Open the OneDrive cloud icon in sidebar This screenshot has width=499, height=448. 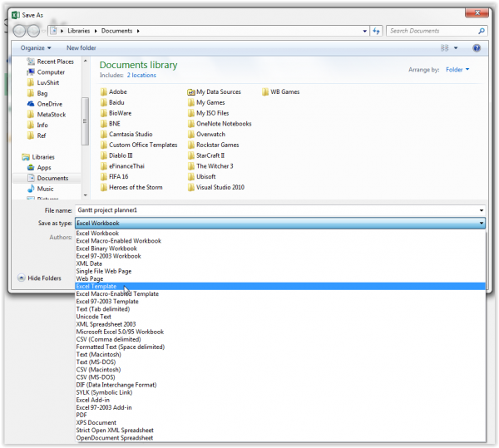pyautogui.click(x=31, y=104)
